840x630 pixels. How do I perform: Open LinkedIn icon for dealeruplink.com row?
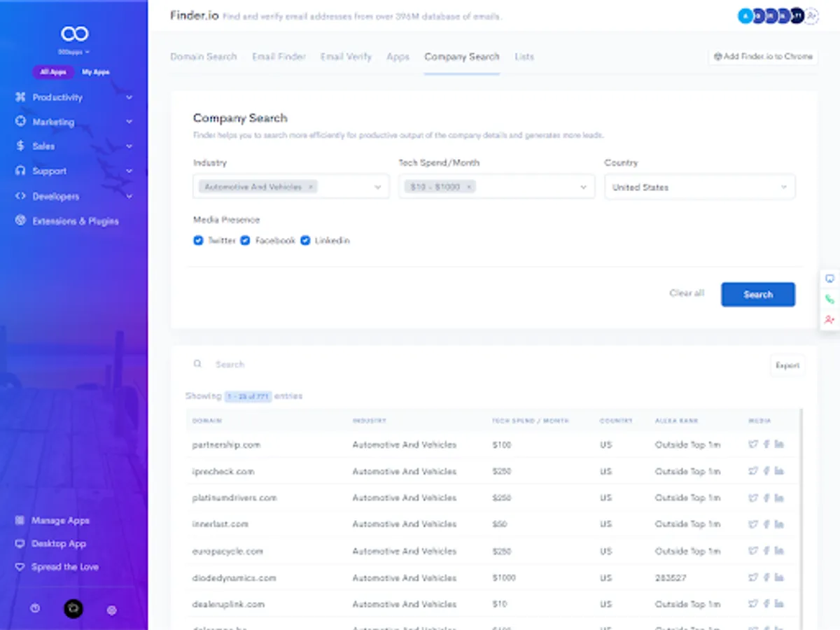[779, 604]
